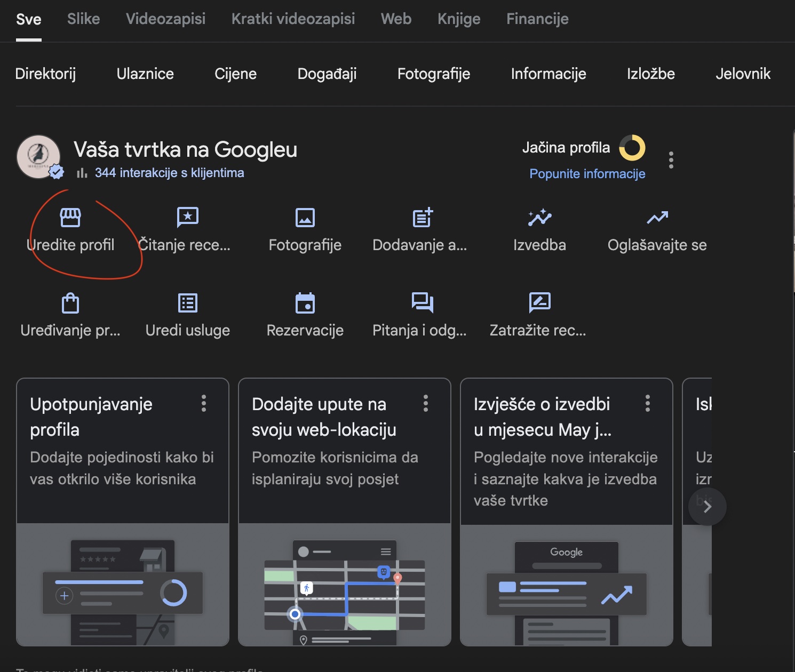The height and width of the screenshot is (672, 795).
Task: Click the Jačina profila progress ring
Action: point(632,148)
